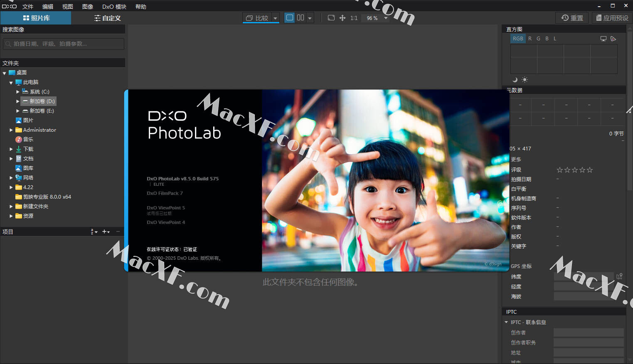Viewport: 633px width, 364px height.
Task: Click the search images input field
Action: [x=64, y=44]
